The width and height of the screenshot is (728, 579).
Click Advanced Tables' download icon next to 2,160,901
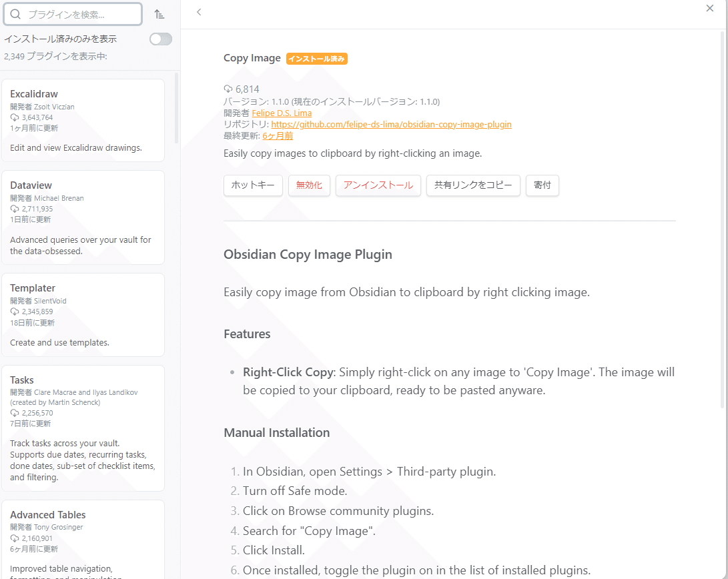pos(15,538)
